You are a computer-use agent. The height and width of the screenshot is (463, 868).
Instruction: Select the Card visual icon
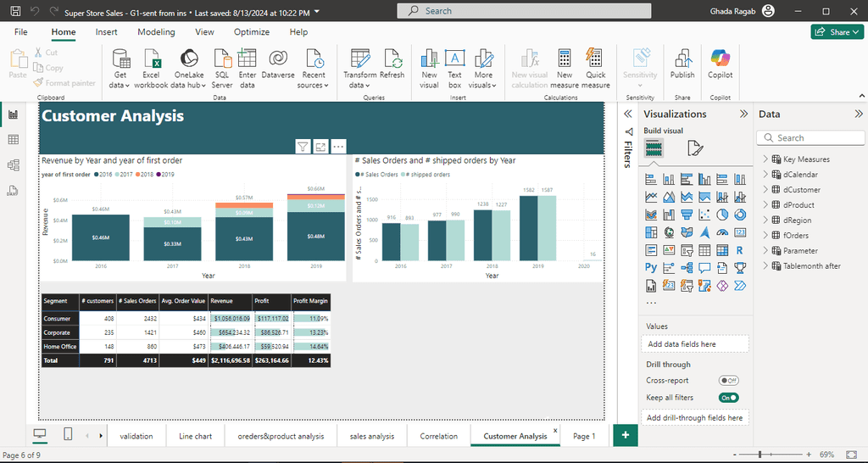tap(739, 232)
